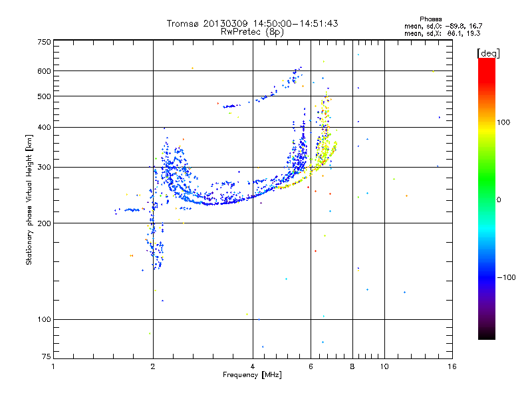The width and height of the screenshot is (532, 399).
Task: Click the "Frequency [MHz]" axis label
Action: [252, 375]
